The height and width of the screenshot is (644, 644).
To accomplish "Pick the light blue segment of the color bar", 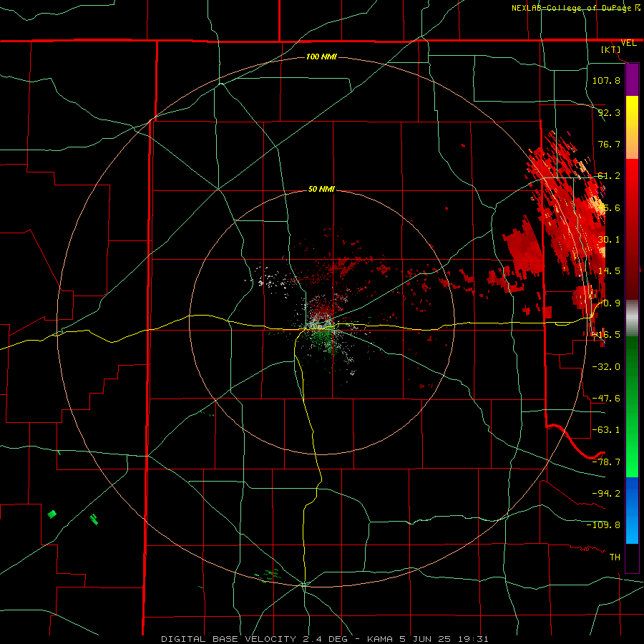I will click(632, 529).
